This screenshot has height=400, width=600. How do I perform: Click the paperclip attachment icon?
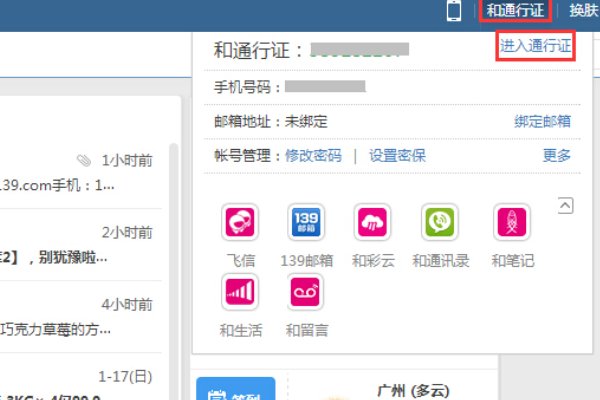click(x=84, y=160)
